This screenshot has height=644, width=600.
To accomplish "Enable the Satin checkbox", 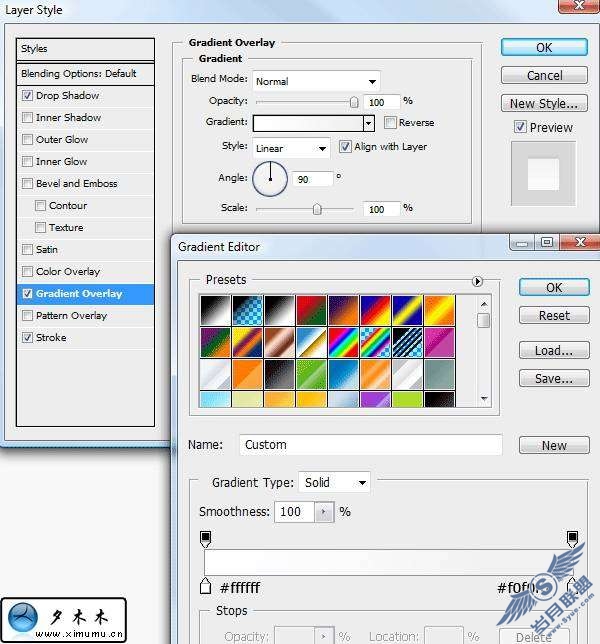I will pyautogui.click(x=27, y=249).
